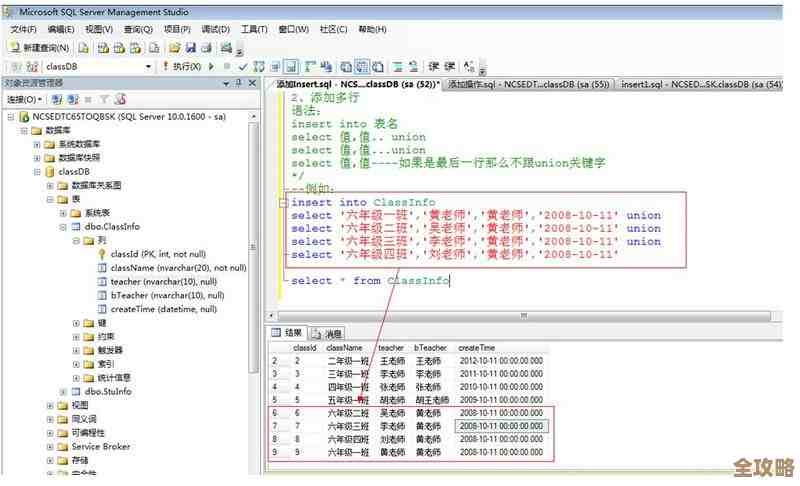Image resolution: width=800 pixels, height=486 pixels.
Task: Open the 查询(Q) menu
Action: coord(138,30)
